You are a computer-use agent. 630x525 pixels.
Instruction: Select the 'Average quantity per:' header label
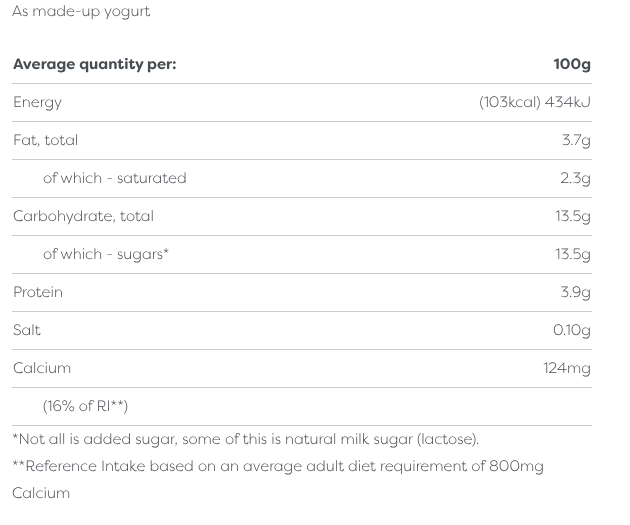click(x=94, y=64)
